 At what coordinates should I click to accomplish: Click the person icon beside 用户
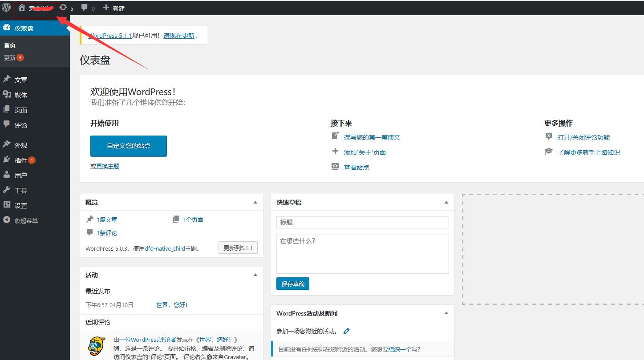(x=7, y=175)
